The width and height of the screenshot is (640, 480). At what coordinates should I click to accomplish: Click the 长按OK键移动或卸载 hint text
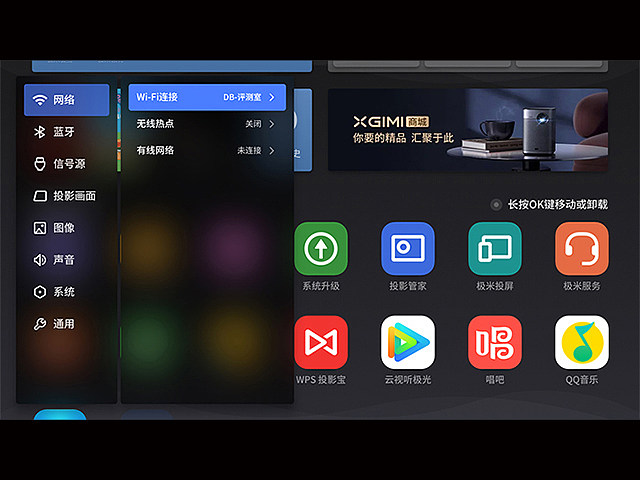pyautogui.click(x=558, y=204)
